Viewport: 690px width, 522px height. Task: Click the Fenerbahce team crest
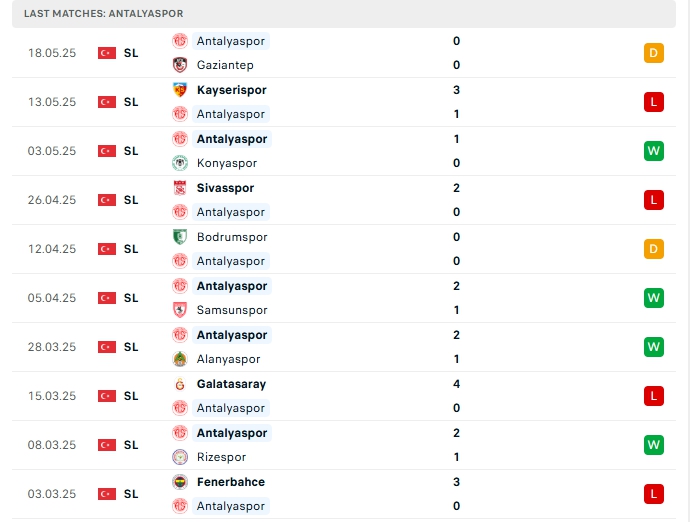[x=180, y=482]
